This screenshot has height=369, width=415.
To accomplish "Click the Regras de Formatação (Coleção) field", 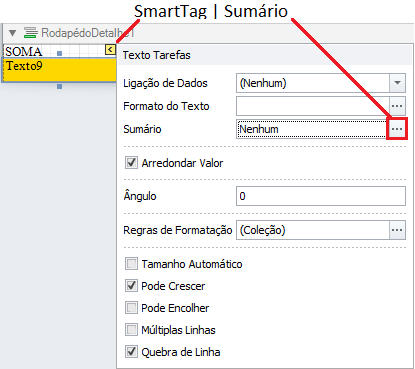I will click(313, 230).
